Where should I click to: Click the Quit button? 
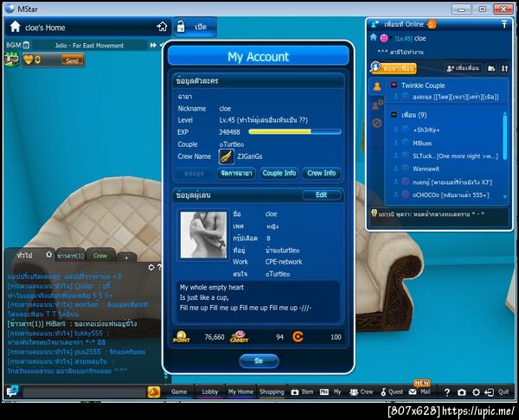click(497, 392)
